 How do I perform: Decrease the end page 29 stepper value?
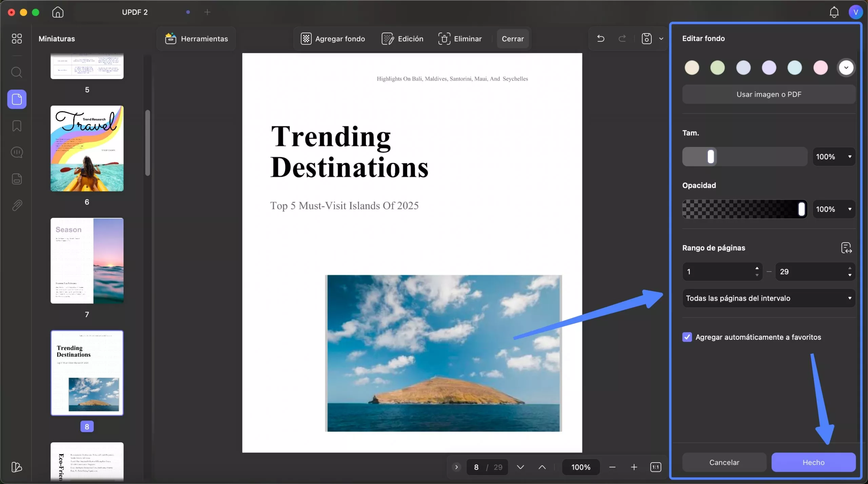(850, 275)
